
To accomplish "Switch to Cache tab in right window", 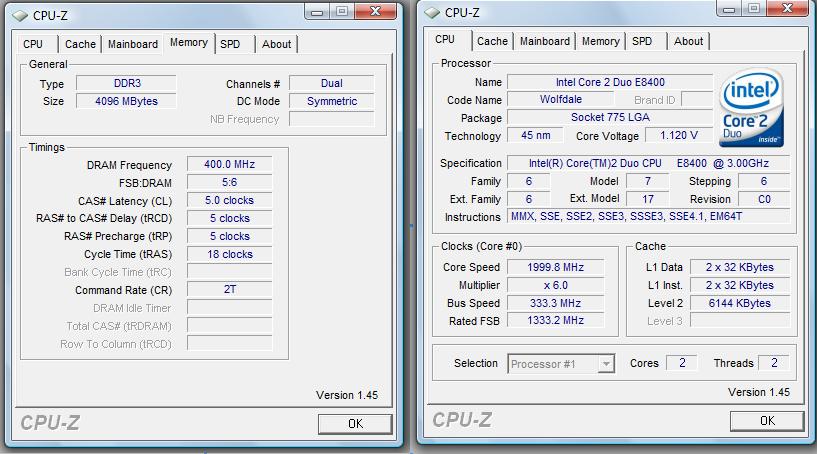I will (x=492, y=41).
